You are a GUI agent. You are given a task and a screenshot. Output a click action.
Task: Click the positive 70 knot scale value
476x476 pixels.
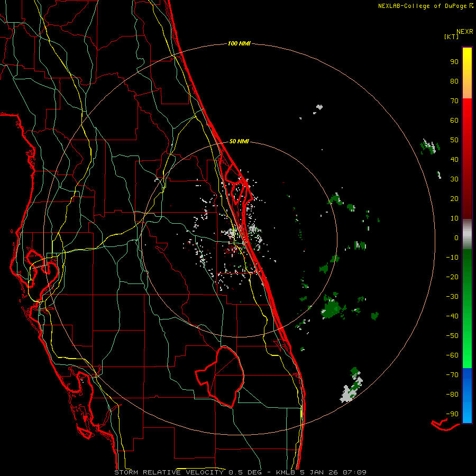pos(454,101)
